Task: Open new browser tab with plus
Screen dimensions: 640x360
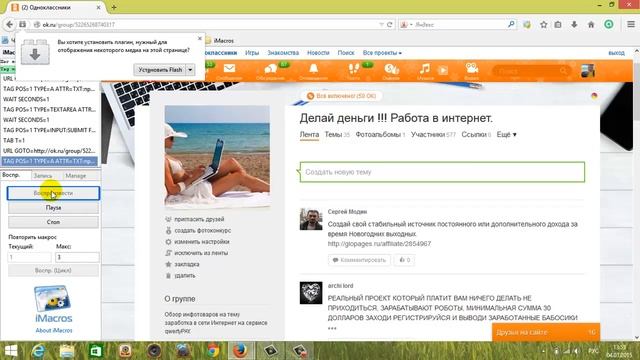Action: (x=114, y=7)
